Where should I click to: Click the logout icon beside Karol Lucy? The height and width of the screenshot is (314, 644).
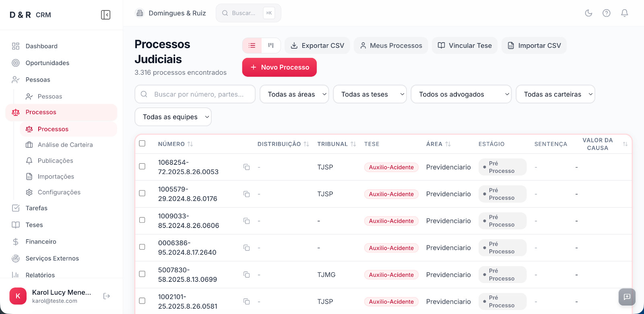[x=107, y=296]
